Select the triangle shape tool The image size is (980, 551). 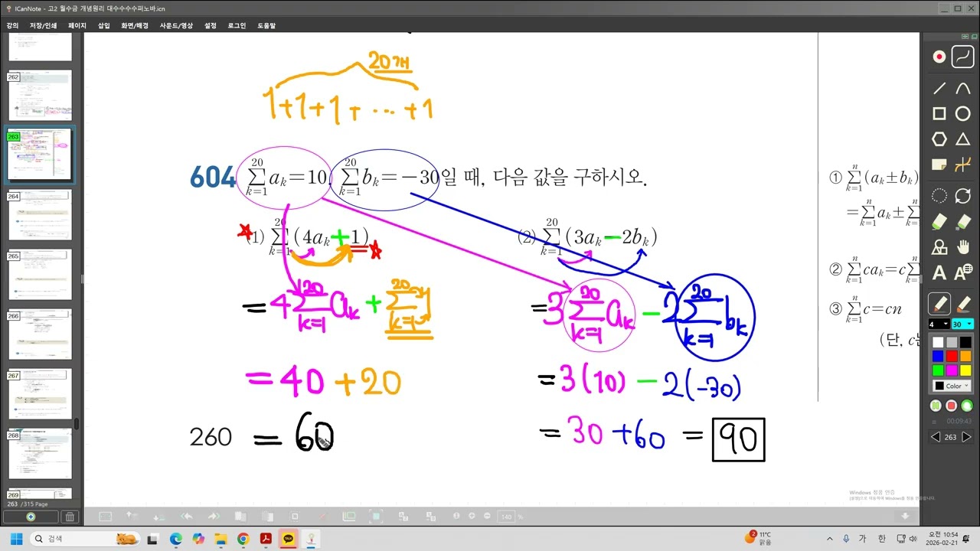[x=963, y=139]
